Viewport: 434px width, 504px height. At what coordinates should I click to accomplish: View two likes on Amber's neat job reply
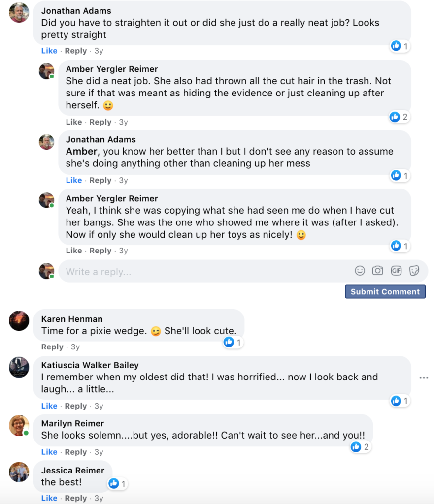pyautogui.click(x=399, y=117)
